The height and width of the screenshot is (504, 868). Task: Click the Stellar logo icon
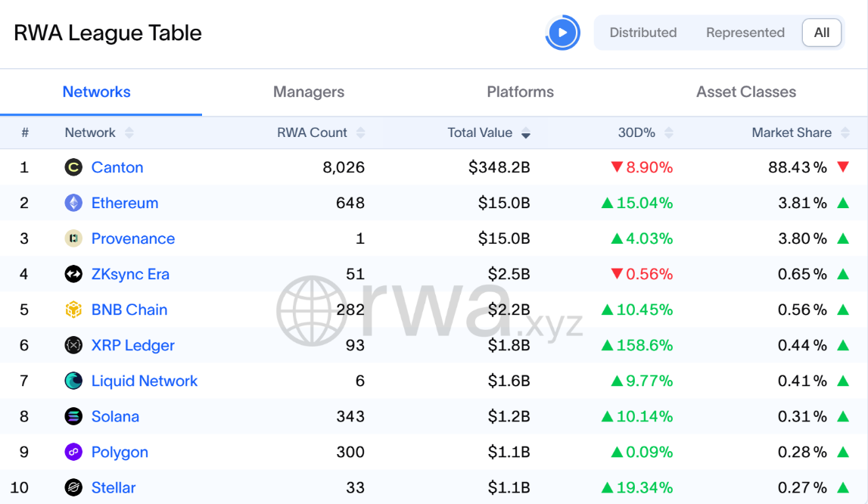[73, 487]
